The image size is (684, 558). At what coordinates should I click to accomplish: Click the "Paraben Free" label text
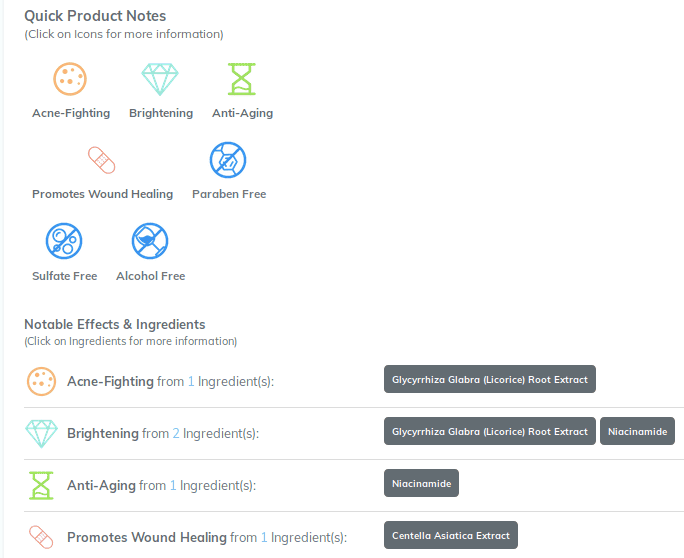(x=229, y=194)
